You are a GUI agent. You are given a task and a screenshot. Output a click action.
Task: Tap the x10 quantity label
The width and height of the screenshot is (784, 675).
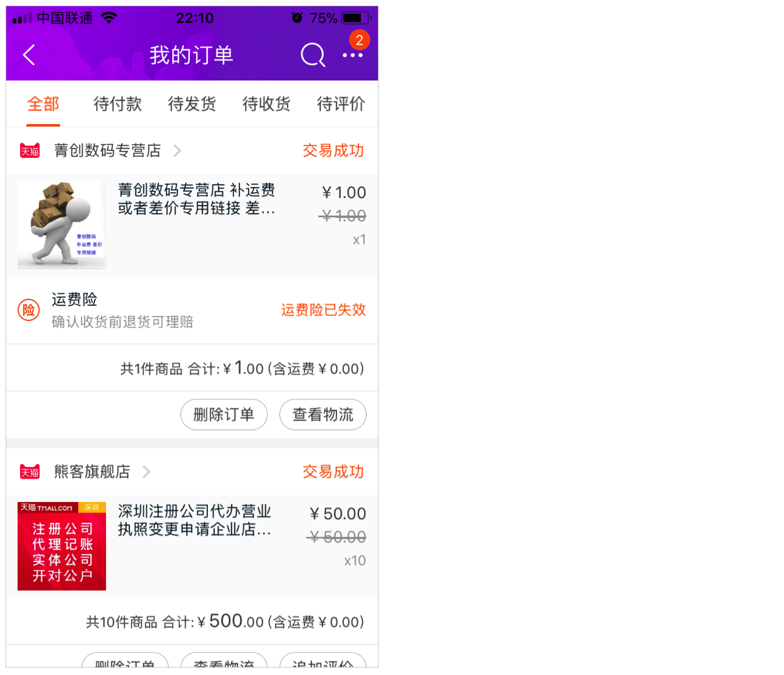coord(355,561)
